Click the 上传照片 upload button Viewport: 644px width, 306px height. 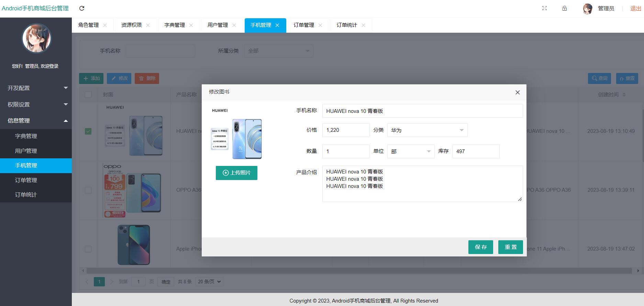pos(236,173)
